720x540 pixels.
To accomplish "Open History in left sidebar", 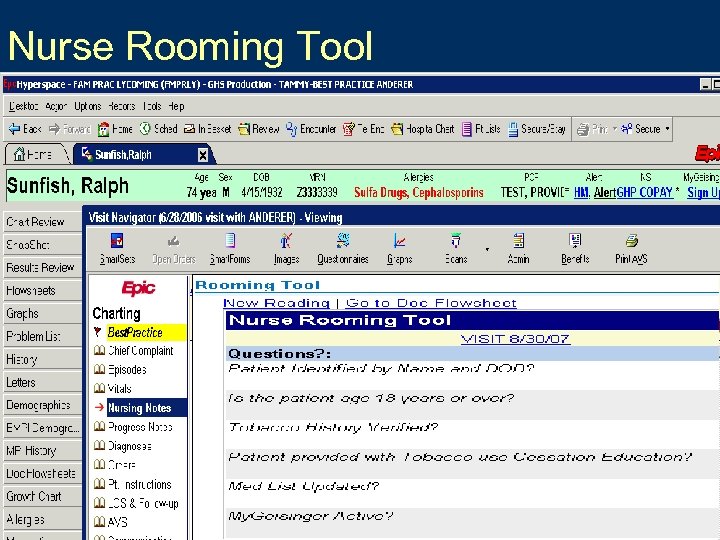I will tap(43, 360).
